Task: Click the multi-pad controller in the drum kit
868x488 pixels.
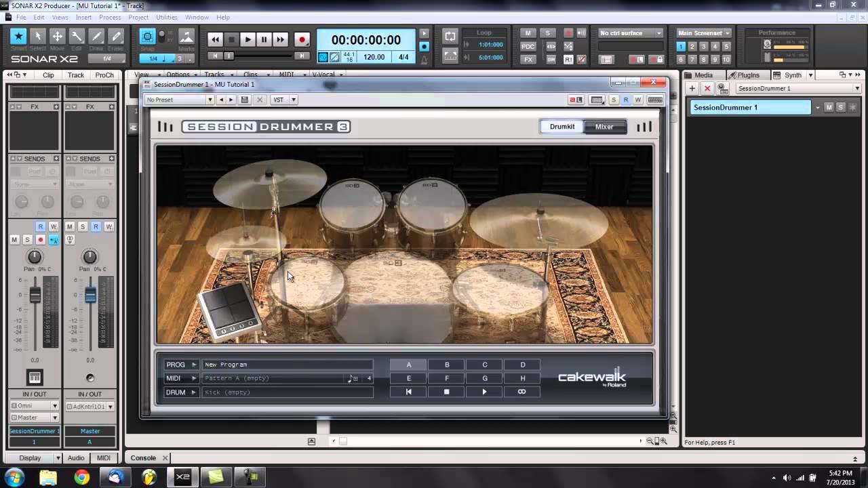Action: tap(229, 310)
